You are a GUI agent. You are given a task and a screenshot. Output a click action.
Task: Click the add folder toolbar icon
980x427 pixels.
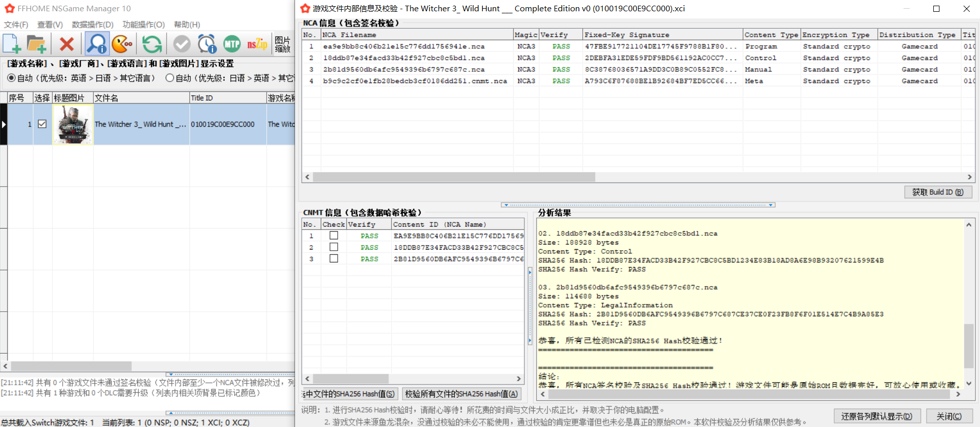(36, 44)
